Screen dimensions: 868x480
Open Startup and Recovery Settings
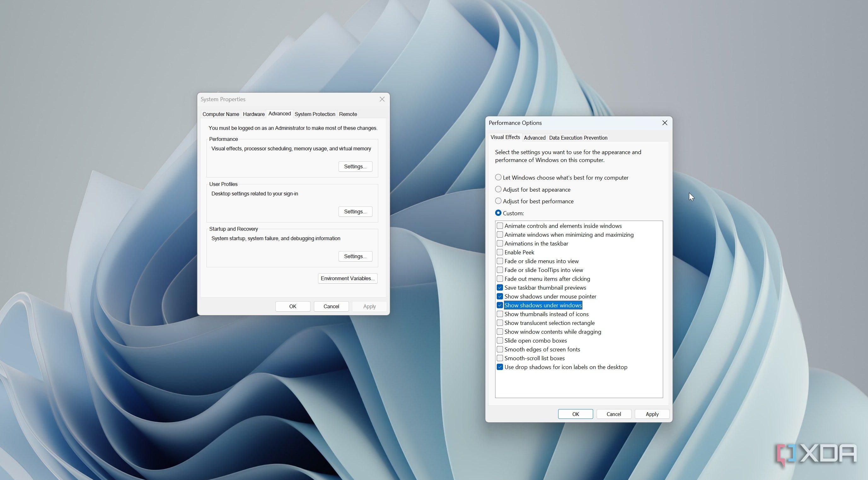(355, 256)
